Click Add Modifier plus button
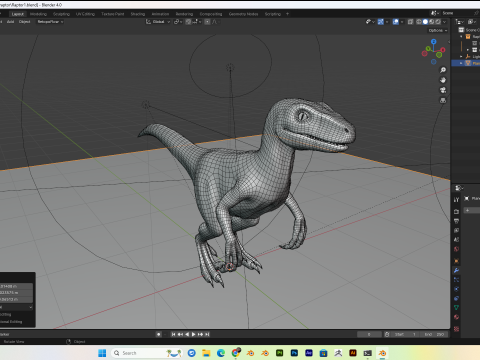The height and width of the screenshot is (360, 480). tap(467, 210)
